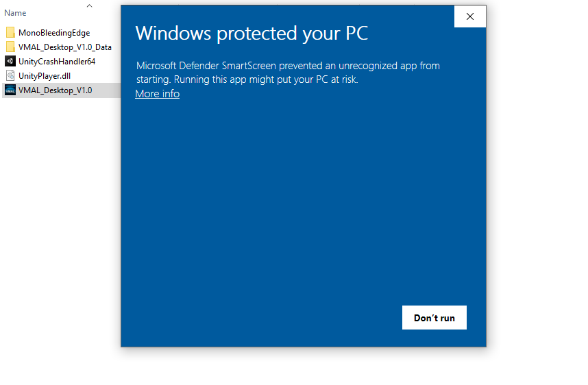The width and height of the screenshot is (588, 385).
Task: Select the VMAL_Desktop_V1.0 executable name
Action: point(55,90)
